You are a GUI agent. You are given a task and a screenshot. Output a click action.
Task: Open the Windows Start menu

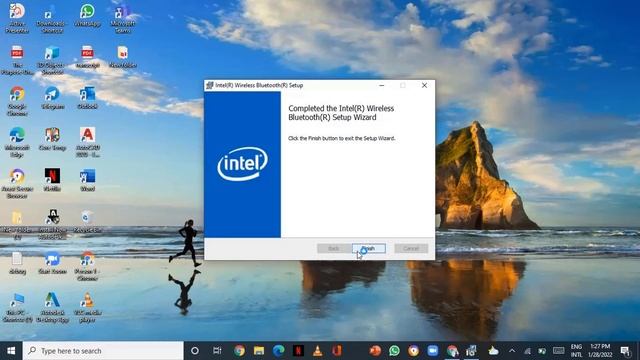11,351
